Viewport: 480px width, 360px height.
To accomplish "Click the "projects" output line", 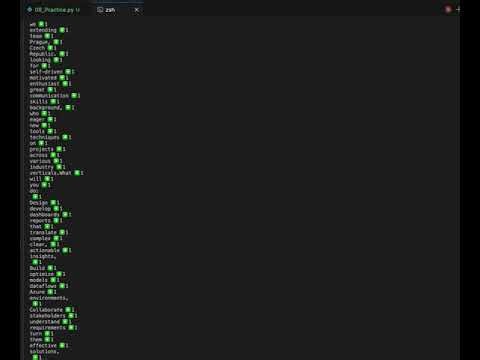I will tap(47, 149).
